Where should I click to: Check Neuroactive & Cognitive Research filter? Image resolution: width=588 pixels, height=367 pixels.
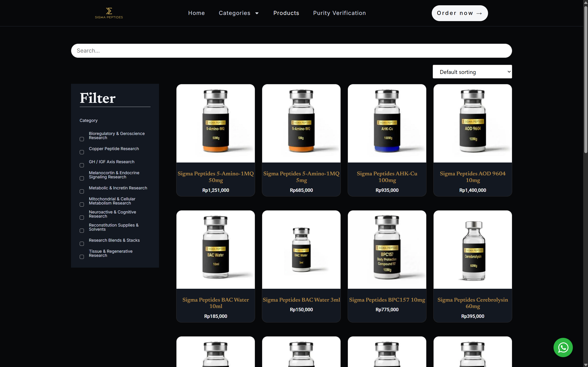(82, 218)
